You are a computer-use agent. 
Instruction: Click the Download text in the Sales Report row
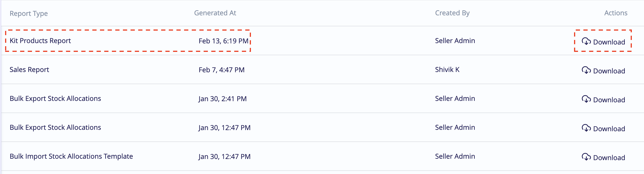click(609, 71)
